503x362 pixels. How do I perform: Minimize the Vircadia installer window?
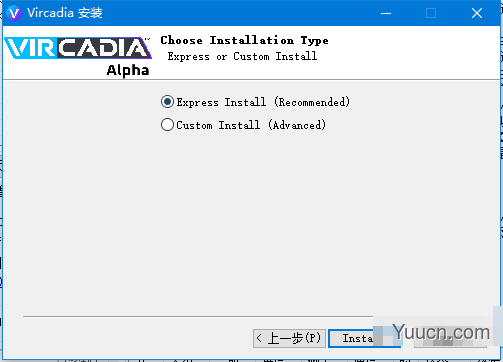(x=386, y=13)
